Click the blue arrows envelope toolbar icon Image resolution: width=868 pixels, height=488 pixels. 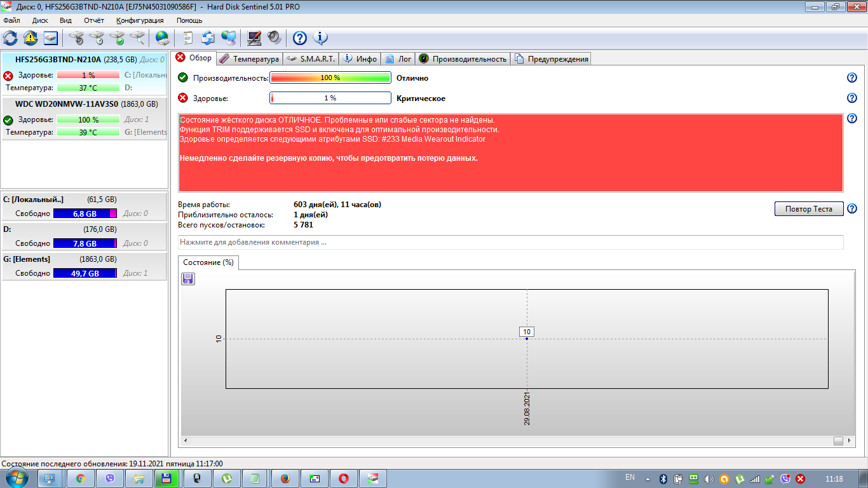pos(208,38)
